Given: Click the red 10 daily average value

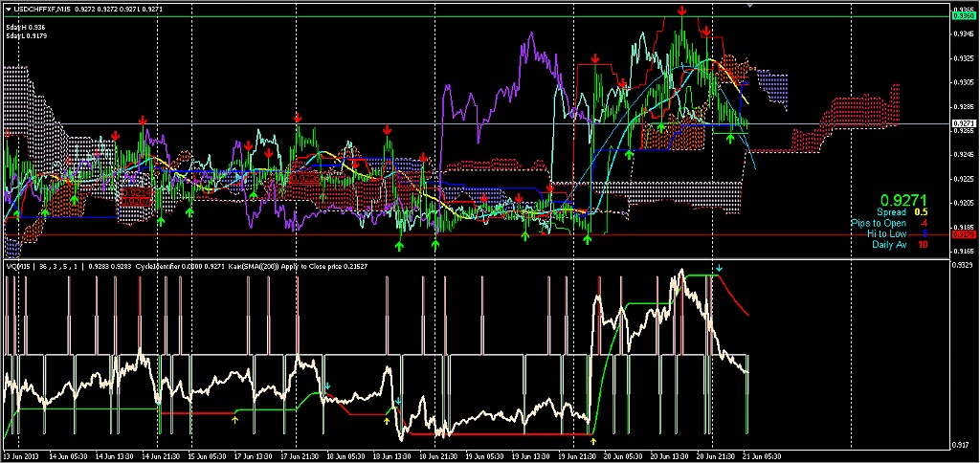Looking at the screenshot, I should (x=923, y=244).
